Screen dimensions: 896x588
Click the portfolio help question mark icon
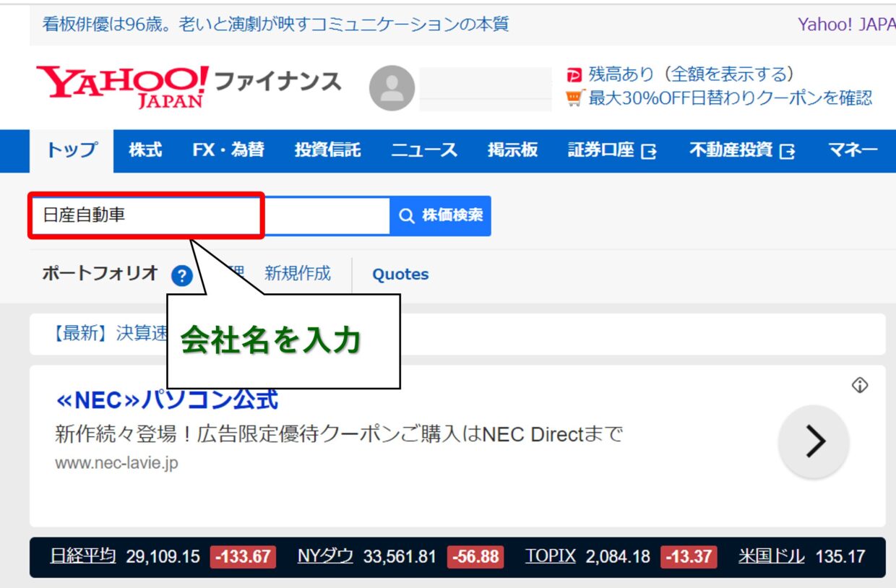click(182, 275)
